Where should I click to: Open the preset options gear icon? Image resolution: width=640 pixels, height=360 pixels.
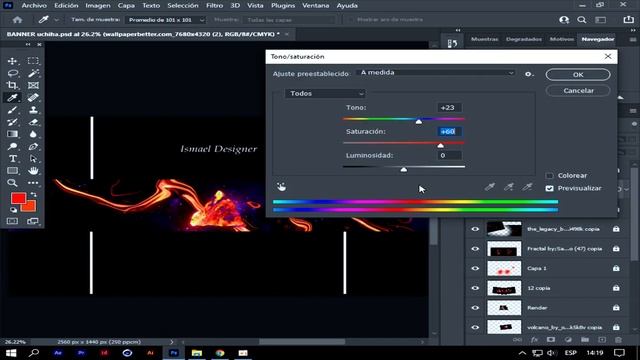pos(529,74)
